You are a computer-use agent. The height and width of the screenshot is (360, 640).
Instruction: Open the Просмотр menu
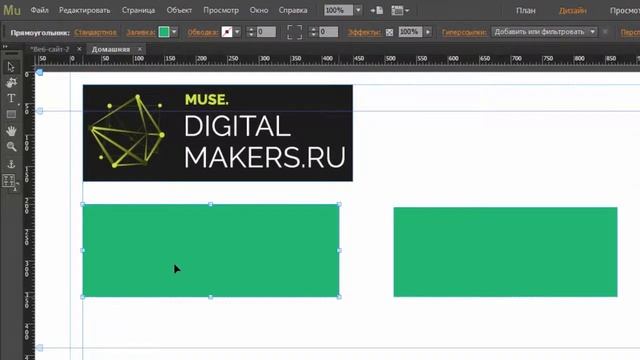[x=221, y=10]
